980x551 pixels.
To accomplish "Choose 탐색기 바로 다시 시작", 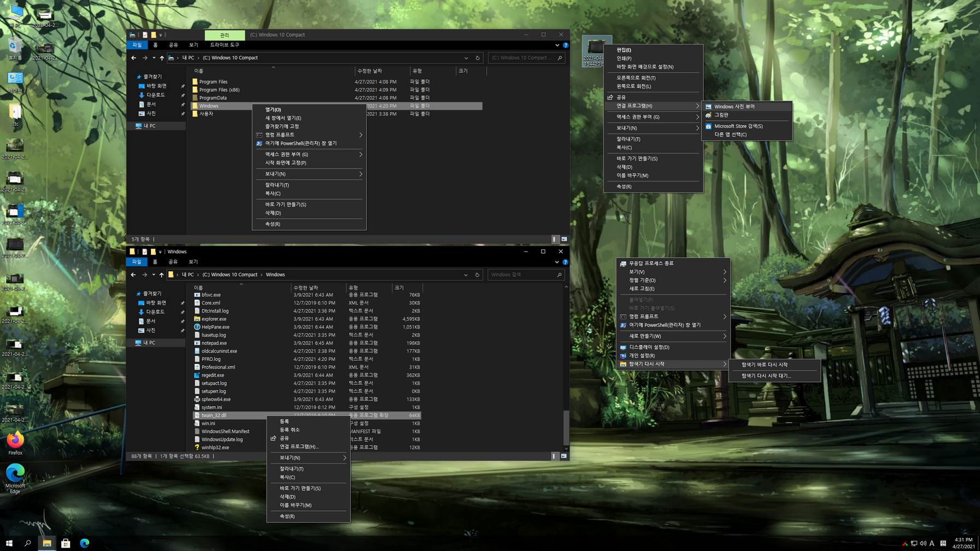I will 774,365.
